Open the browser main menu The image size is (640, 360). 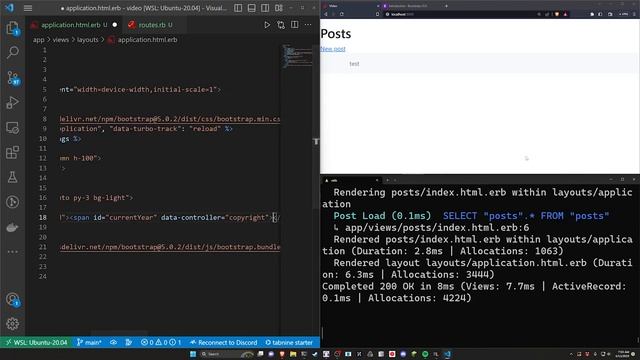634,14
